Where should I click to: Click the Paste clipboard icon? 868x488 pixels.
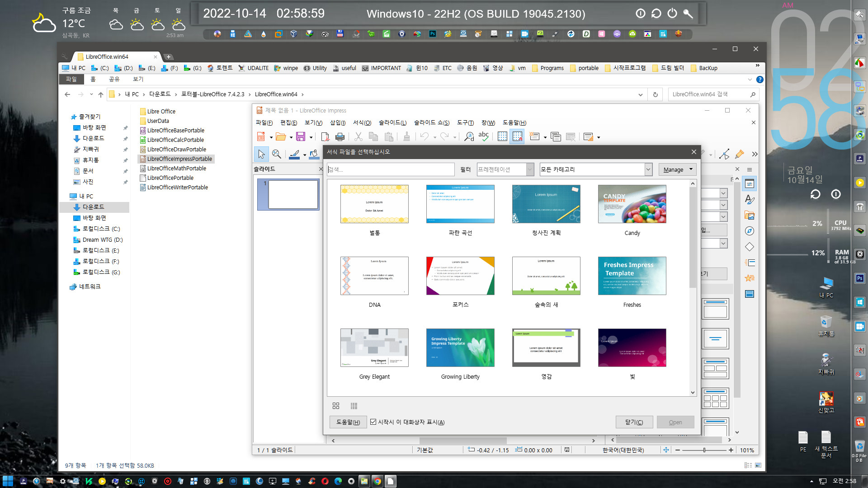coord(388,136)
